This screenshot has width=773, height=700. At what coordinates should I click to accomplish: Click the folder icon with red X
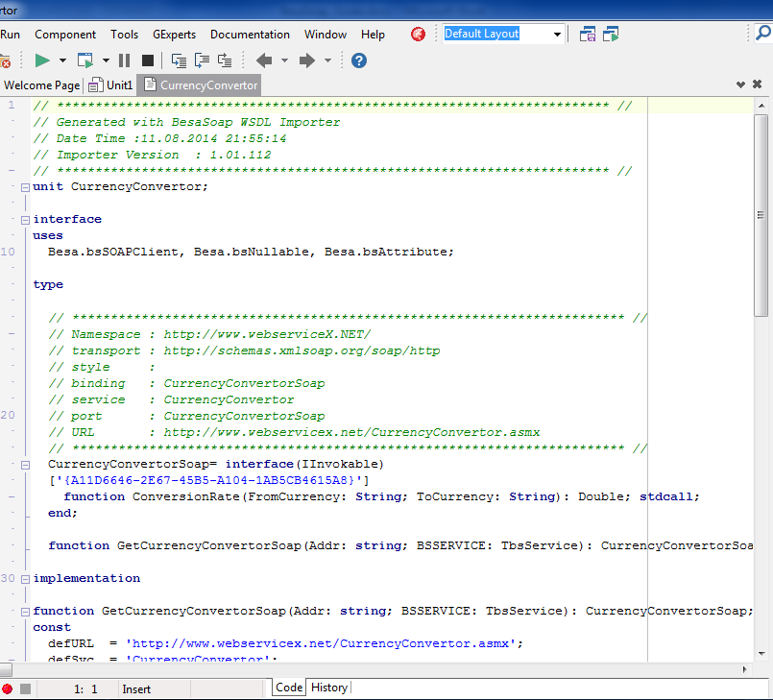pyautogui.click(x=5, y=61)
